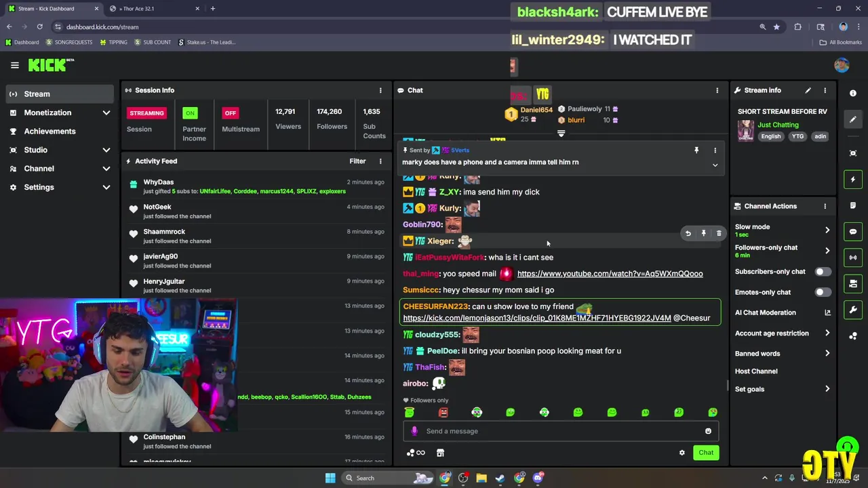The height and width of the screenshot is (488, 868).
Task: Open File Explorer from the taskbar
Action: 481,478
